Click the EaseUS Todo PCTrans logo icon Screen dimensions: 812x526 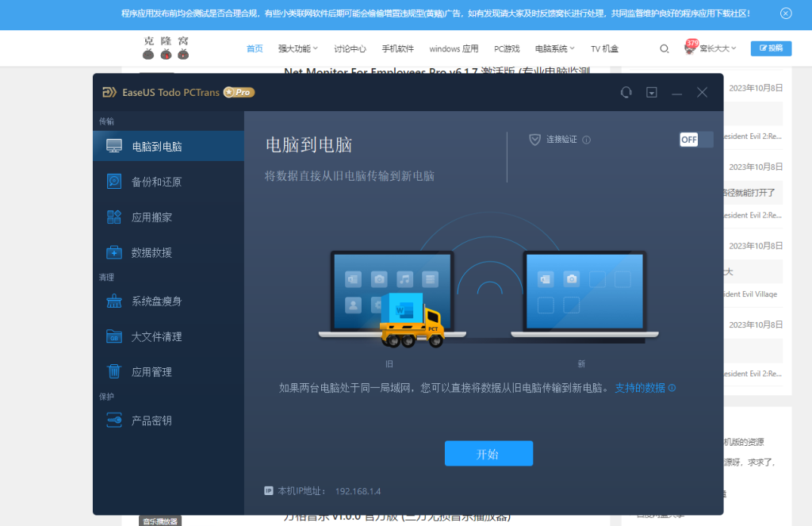(109, 92)
